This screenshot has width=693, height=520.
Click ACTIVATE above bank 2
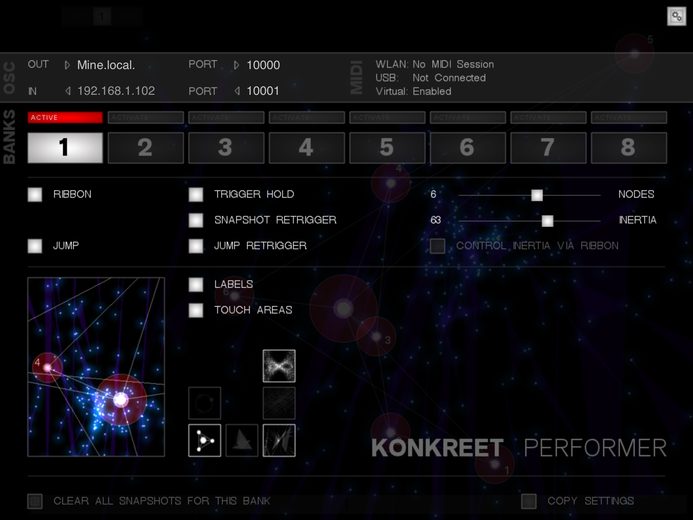tap(145, 118)
